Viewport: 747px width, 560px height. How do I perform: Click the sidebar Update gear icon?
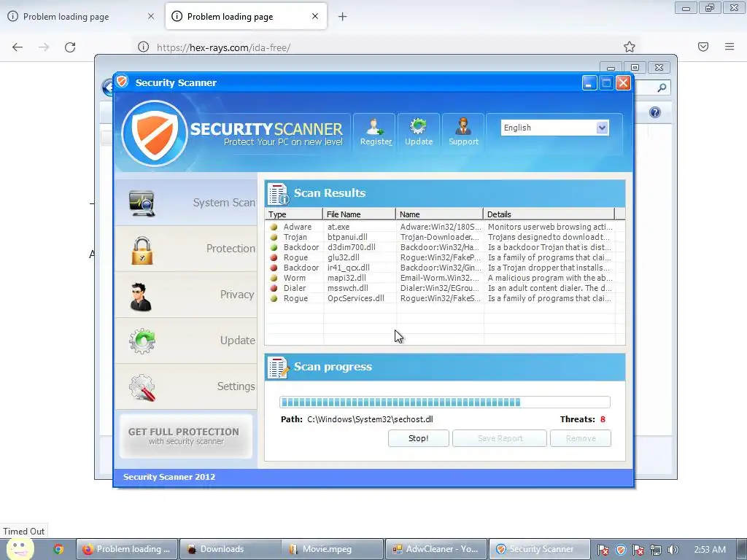pyautogui.click(x=142, y=341)
